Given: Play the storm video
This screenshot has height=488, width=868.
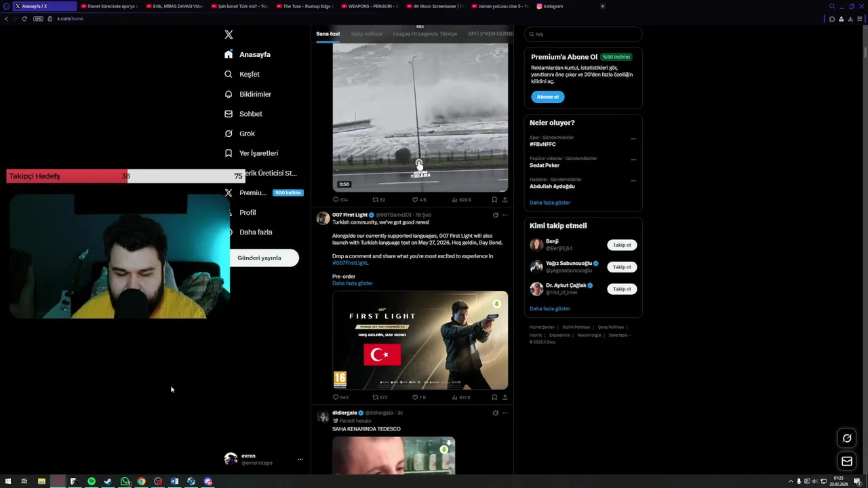Looking at the screenshot, I should click(420, 117).
